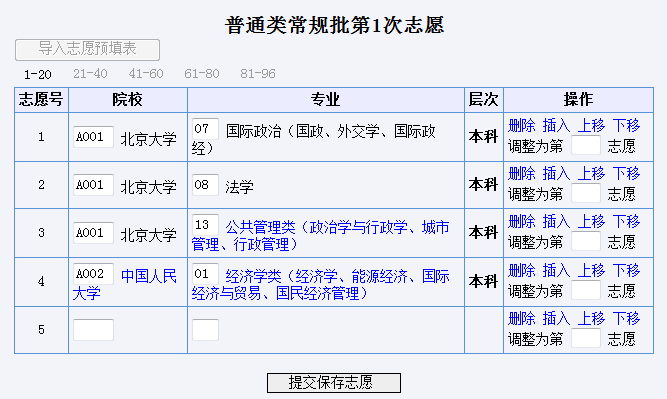Open the 41-60 tab

tap(146, 74)
